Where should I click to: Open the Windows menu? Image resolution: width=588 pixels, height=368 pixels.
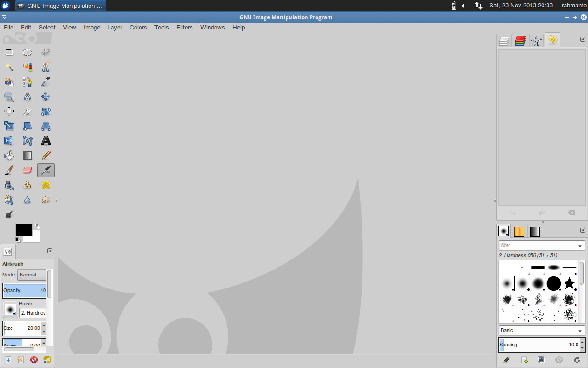point(212,27)
